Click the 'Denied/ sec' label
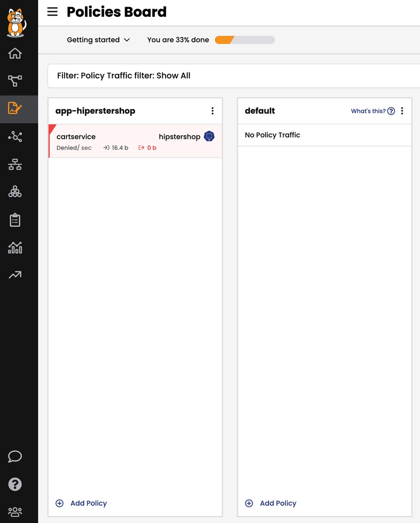The width and height of the screenshot is (420, 523). [x=74, y=148]
